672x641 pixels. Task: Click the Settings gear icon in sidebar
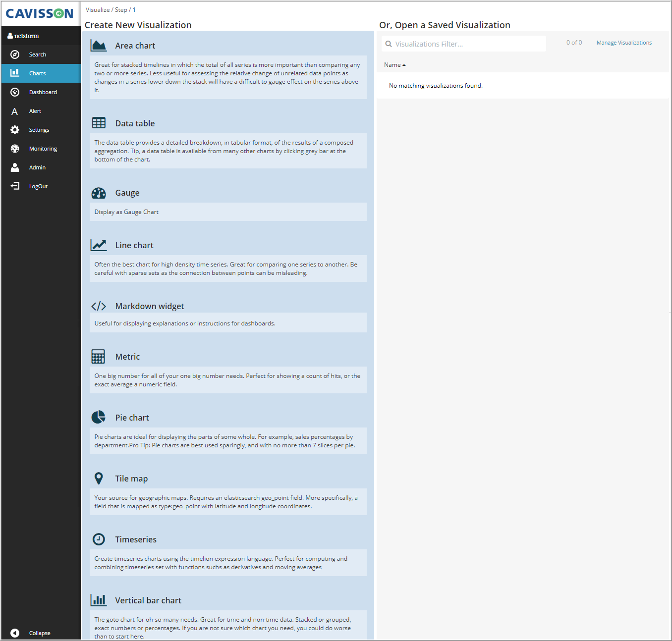15,130
